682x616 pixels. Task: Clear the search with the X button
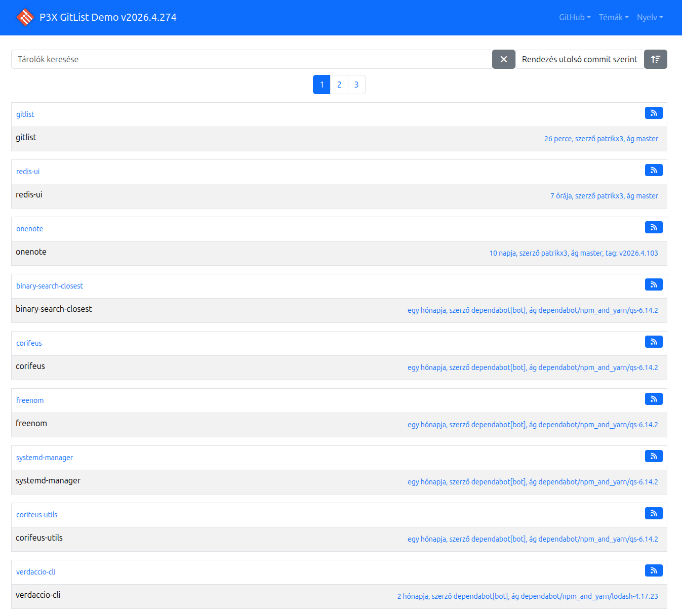[503, 59]
